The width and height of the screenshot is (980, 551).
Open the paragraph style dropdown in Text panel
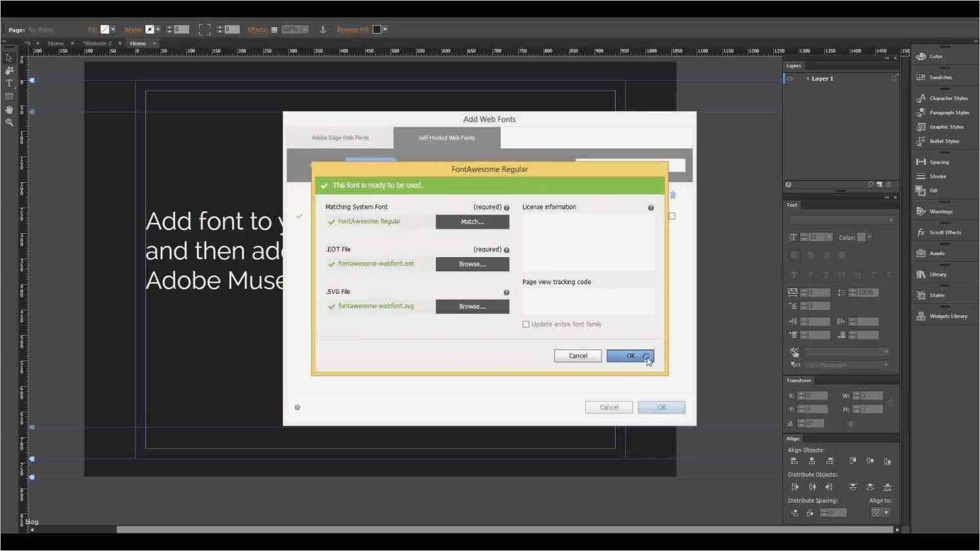(x=847, y=365)
